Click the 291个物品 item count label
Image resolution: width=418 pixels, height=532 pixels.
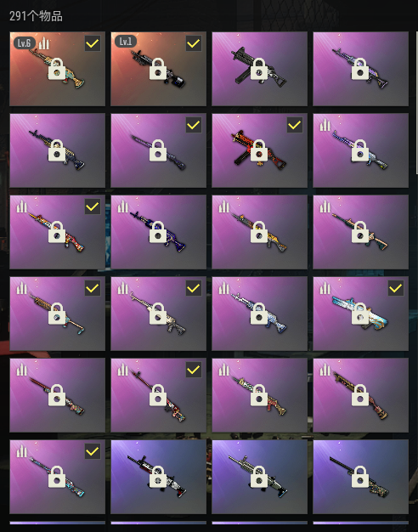(36, 16)
